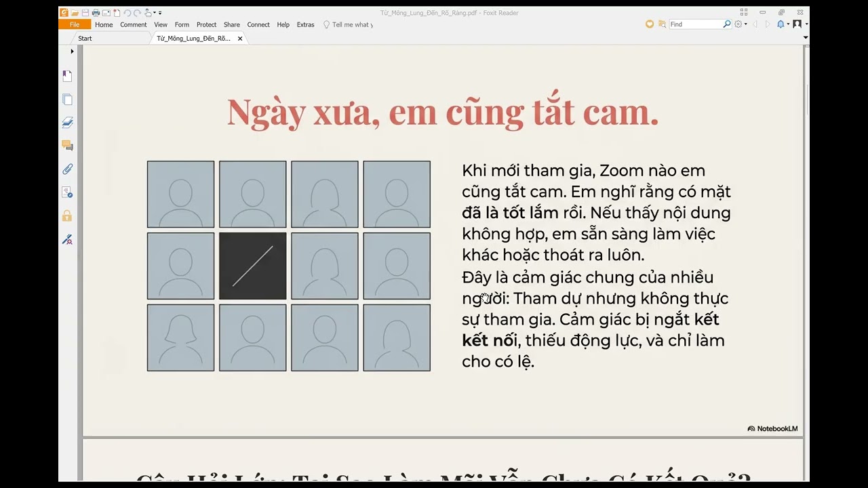Expand the left navigation pane arrow

click(72, 52)
